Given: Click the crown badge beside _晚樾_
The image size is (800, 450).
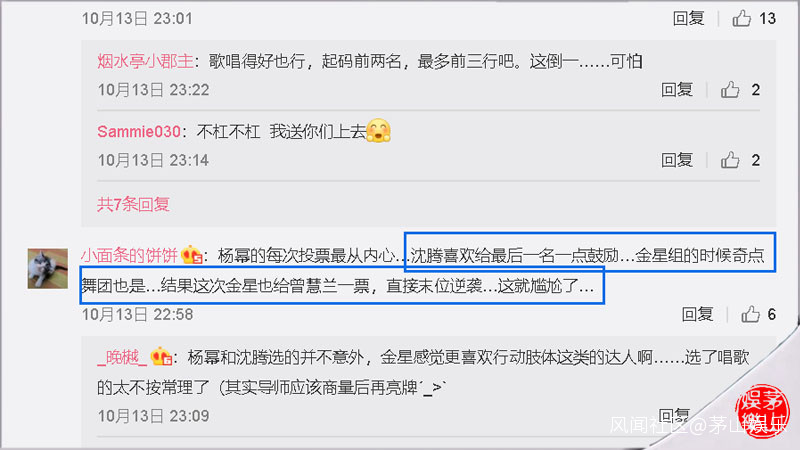Looking at the screenshot, I should (162, 357).
